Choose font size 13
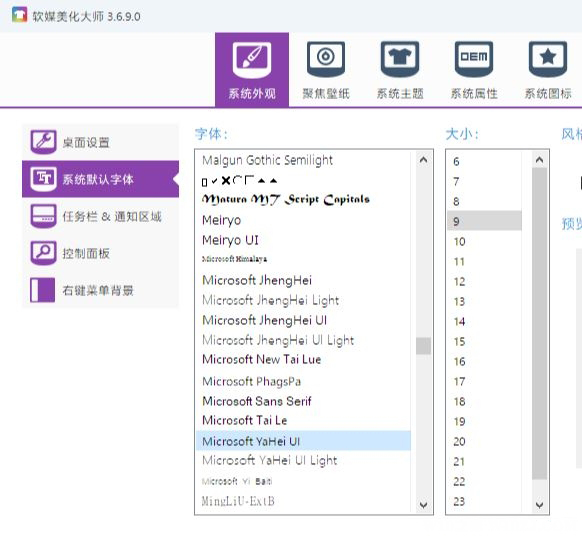 (x=484, y=301)
